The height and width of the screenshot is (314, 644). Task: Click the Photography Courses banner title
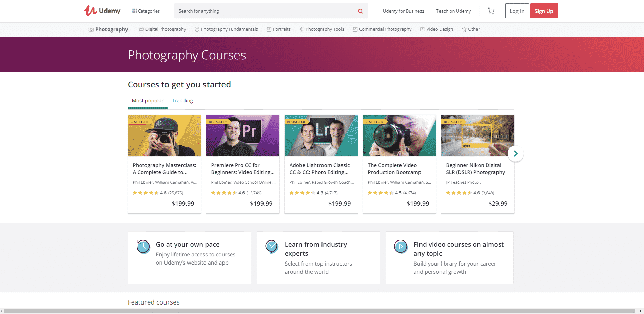tap(187, 55)
